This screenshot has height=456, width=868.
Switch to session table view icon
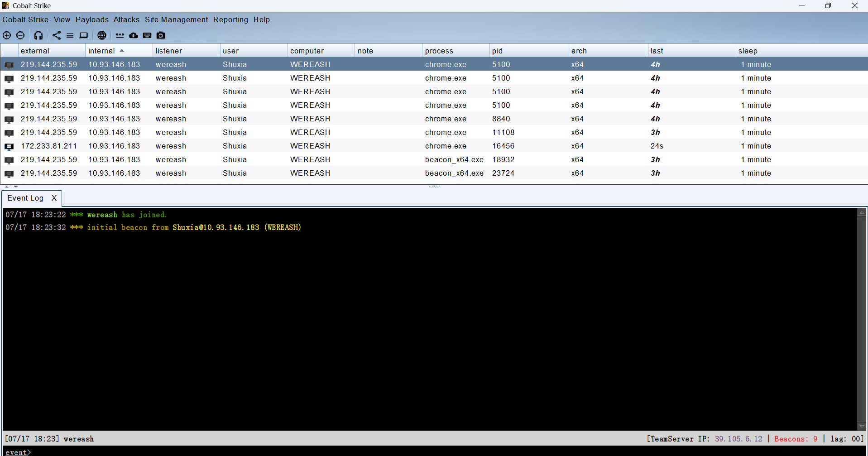click(x=70, y=35)
